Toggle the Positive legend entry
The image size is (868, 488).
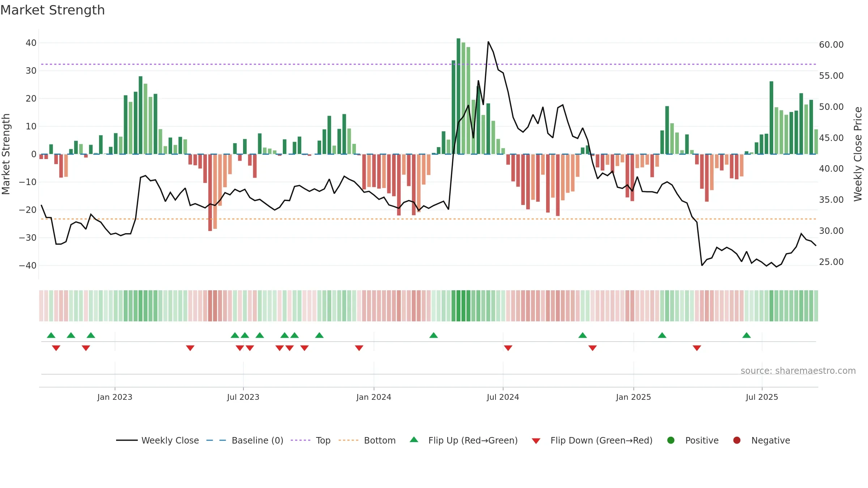tap(693, 440)
